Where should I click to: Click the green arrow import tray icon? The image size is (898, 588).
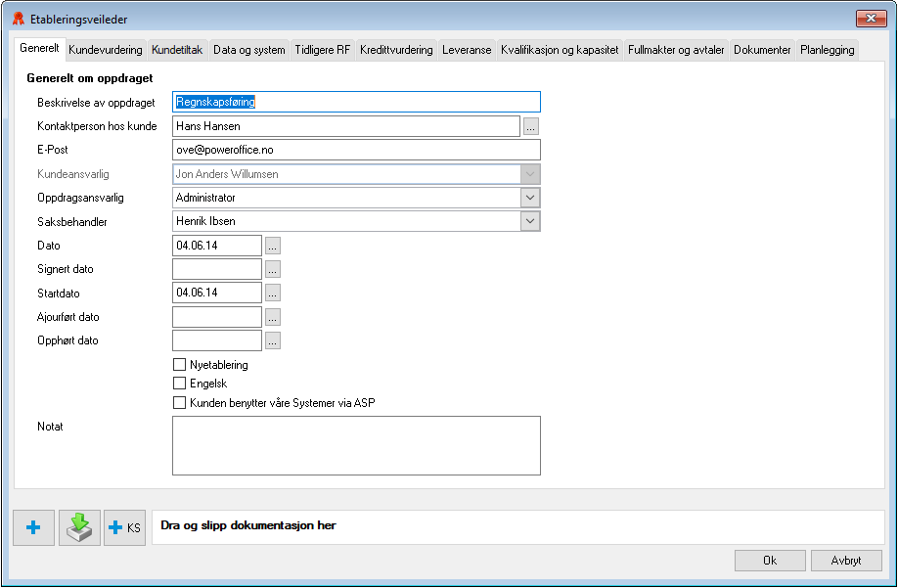coord(79,527)
